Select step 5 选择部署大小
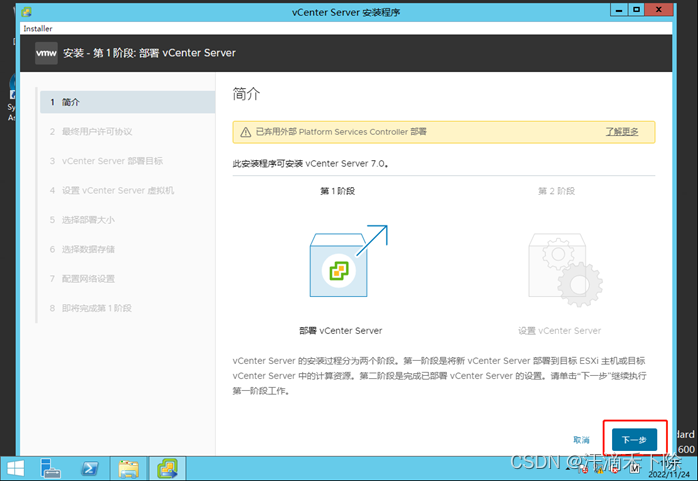The width and height of the screenshot is (698, 481). (x=82, y=220)
